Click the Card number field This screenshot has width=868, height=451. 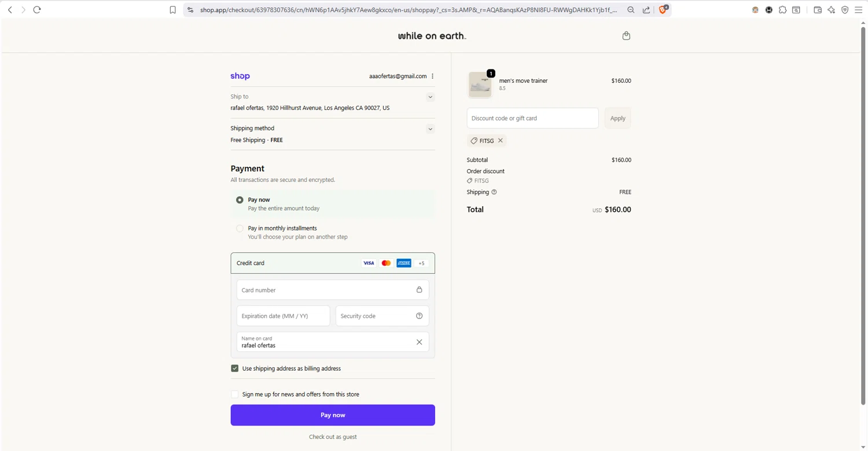tap(333, 290)
